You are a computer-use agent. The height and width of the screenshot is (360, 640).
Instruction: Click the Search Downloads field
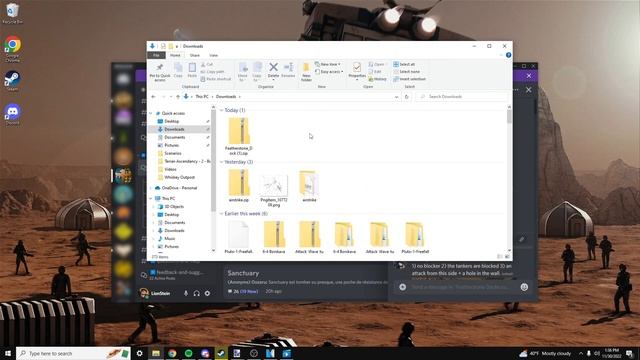(461, 97)
